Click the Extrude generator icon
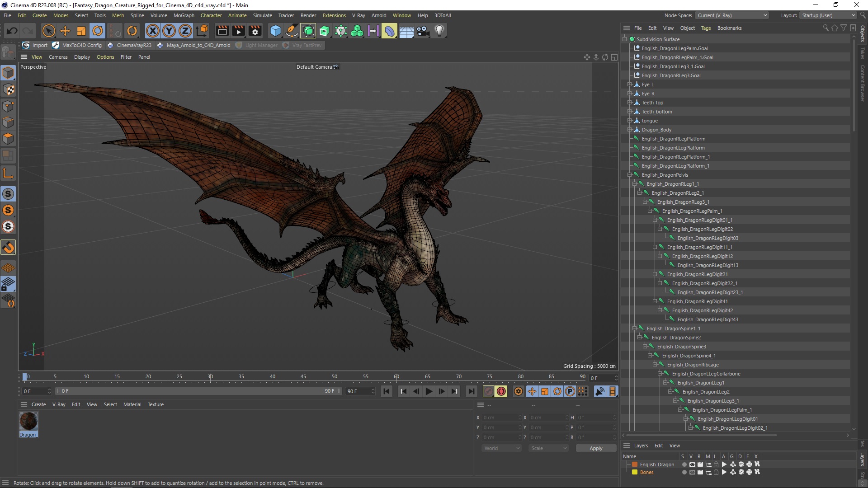The image size is (868, 488). tap(325, 31)
